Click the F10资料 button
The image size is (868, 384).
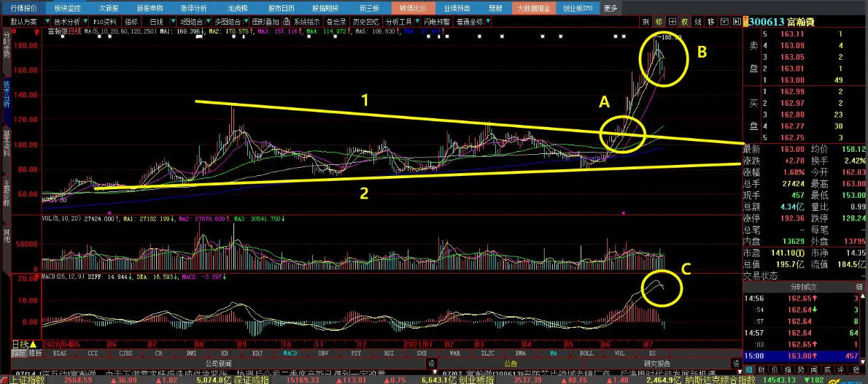pyautogui.click(x=105, y=22)
